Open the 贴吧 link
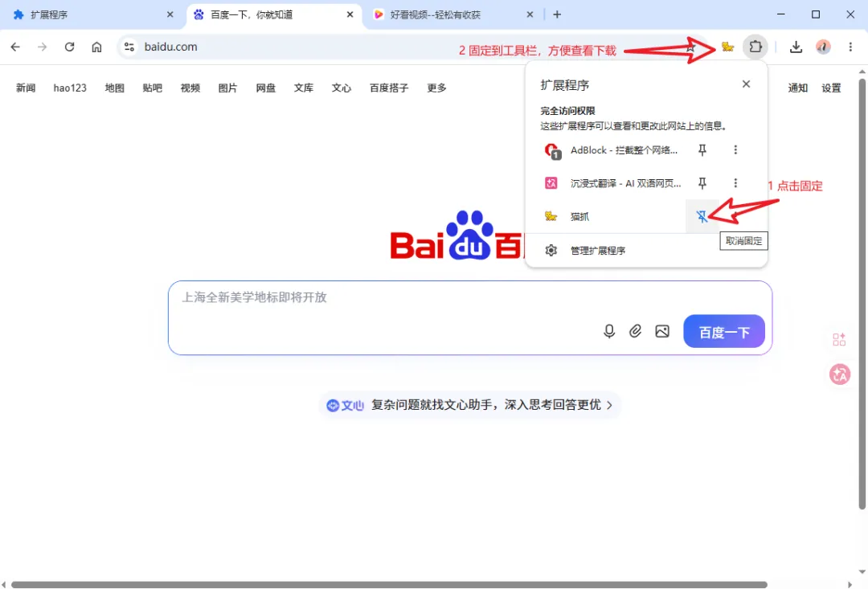 [152, 88]
